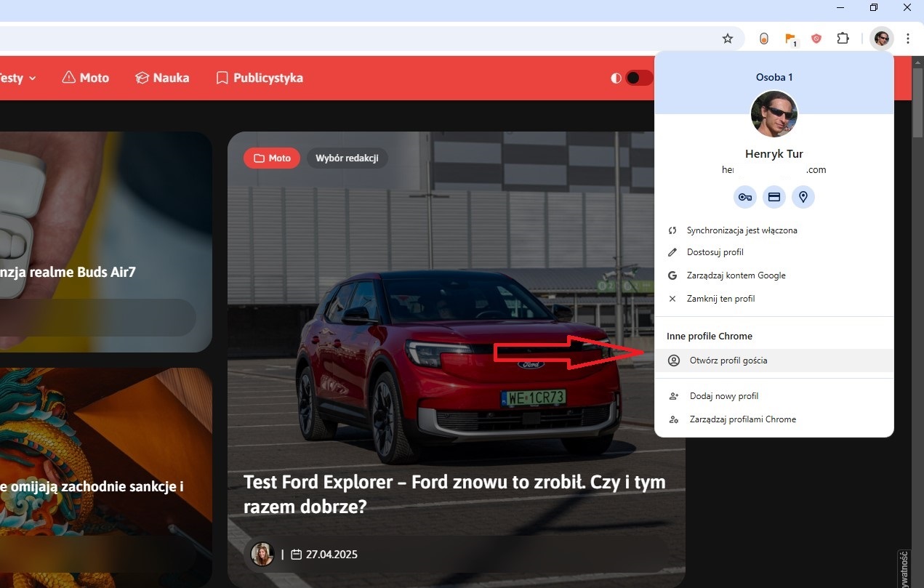This screenshot has width=924, height=588.
Task: Open Chrome's three-dot menu
Action: click(x=908, y=38)
